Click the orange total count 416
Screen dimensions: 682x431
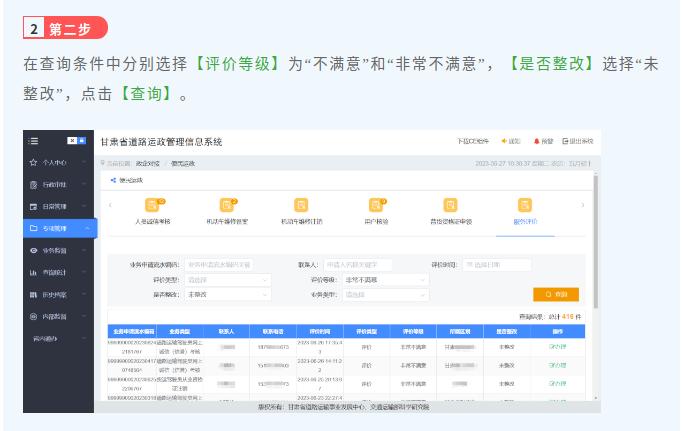[567, 317]
